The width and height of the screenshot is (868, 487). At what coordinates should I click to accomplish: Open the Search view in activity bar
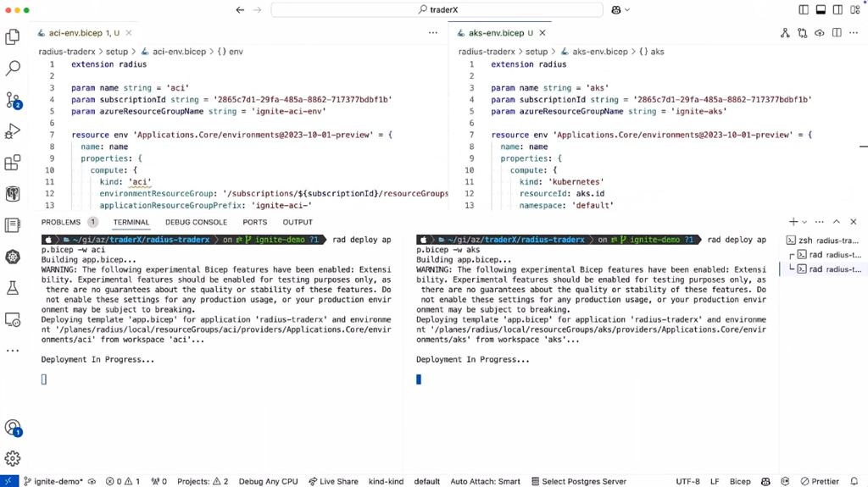13,68
